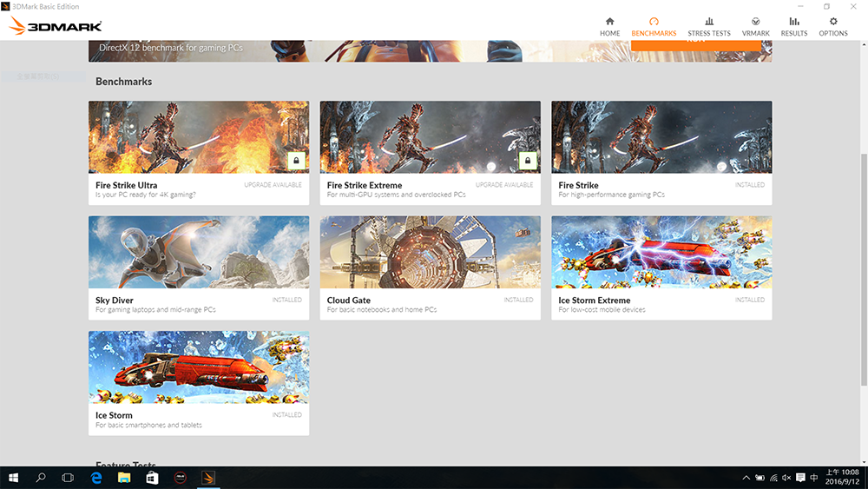868x489 pixels.
Task: Click the 3DMark logo in the header
Action: 56,27
